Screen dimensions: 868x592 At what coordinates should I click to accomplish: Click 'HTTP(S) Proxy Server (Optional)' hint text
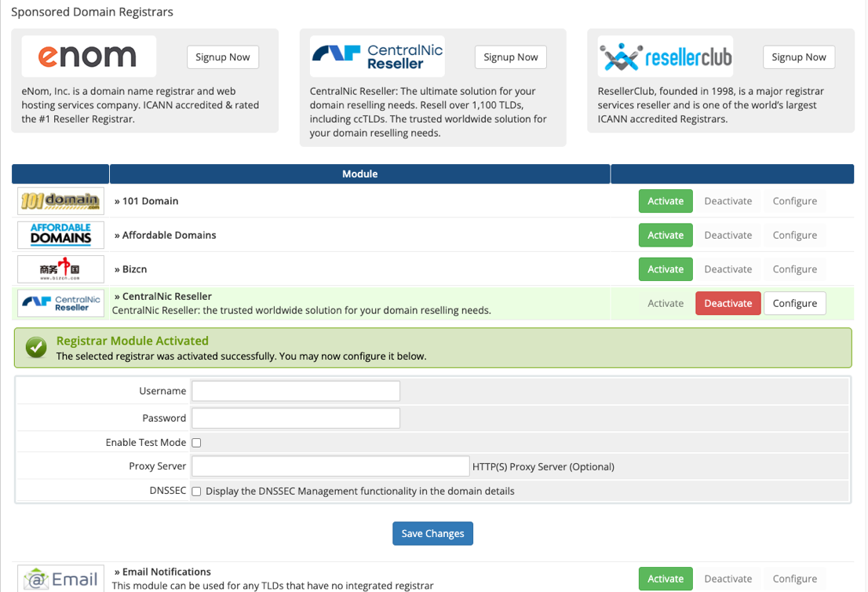click(x=543, y=467)
